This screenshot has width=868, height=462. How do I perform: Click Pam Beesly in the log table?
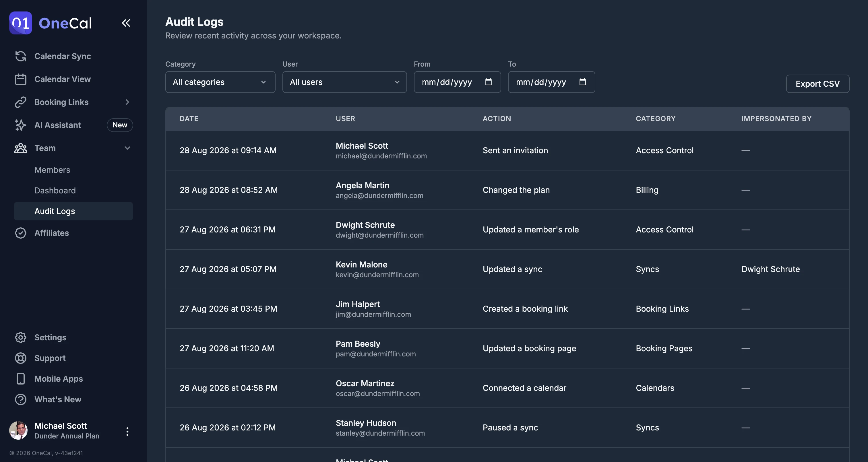coord(358,344)
